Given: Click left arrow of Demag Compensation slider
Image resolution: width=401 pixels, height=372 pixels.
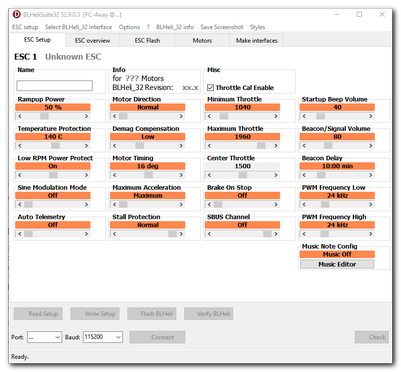Looking at the screenshot, I should (114, 146).
